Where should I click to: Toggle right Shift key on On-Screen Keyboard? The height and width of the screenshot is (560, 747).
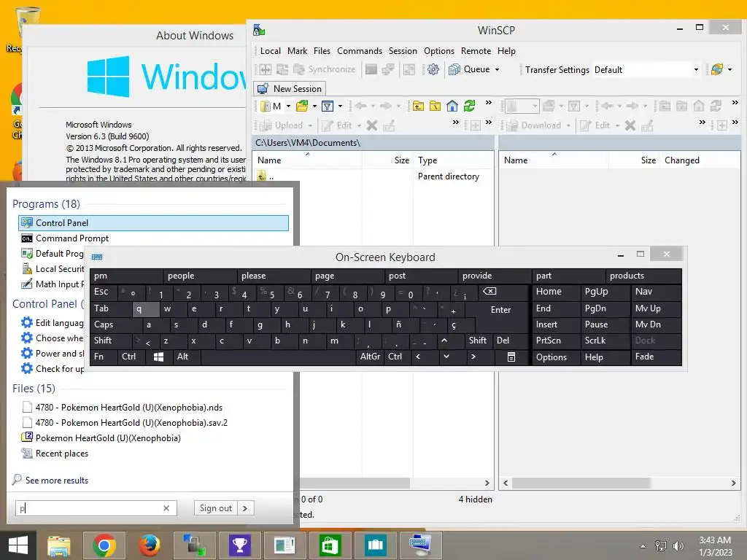478,341
